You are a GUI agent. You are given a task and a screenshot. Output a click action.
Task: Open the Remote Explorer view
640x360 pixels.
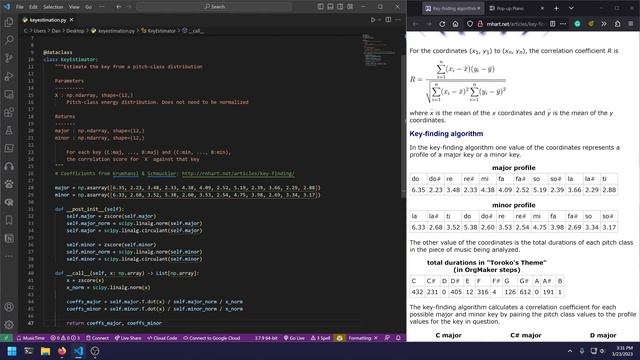click(9, 94)
